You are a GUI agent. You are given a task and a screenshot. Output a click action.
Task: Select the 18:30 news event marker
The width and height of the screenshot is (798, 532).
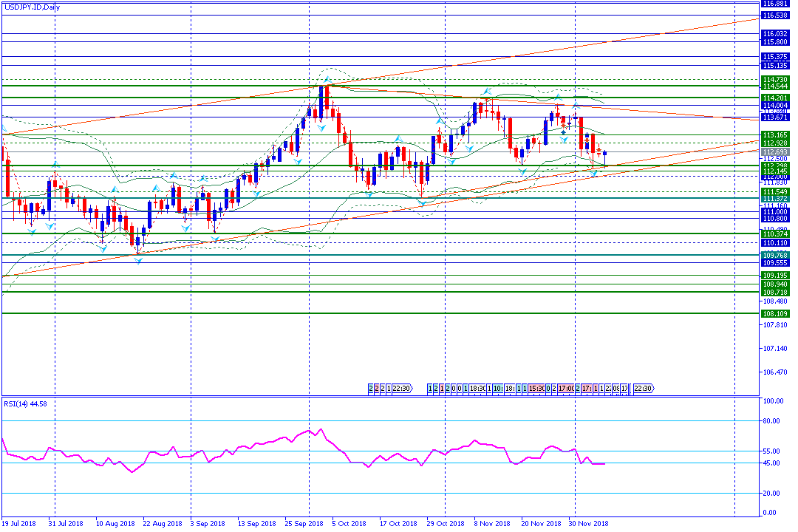click(477, 389)
